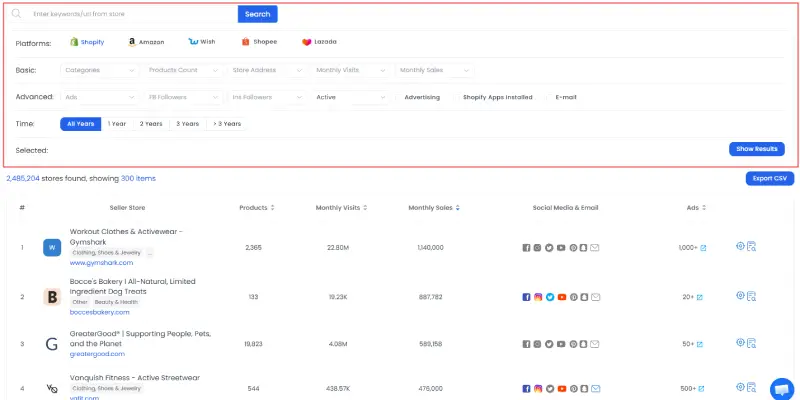Open the Ads filter dropdown
Image resolution: width=800 pixels, height=400 pixels.
pos(99,97)
